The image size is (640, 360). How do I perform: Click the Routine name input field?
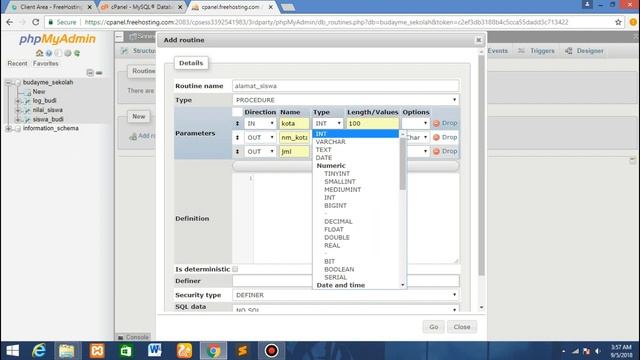coord(346,86)
